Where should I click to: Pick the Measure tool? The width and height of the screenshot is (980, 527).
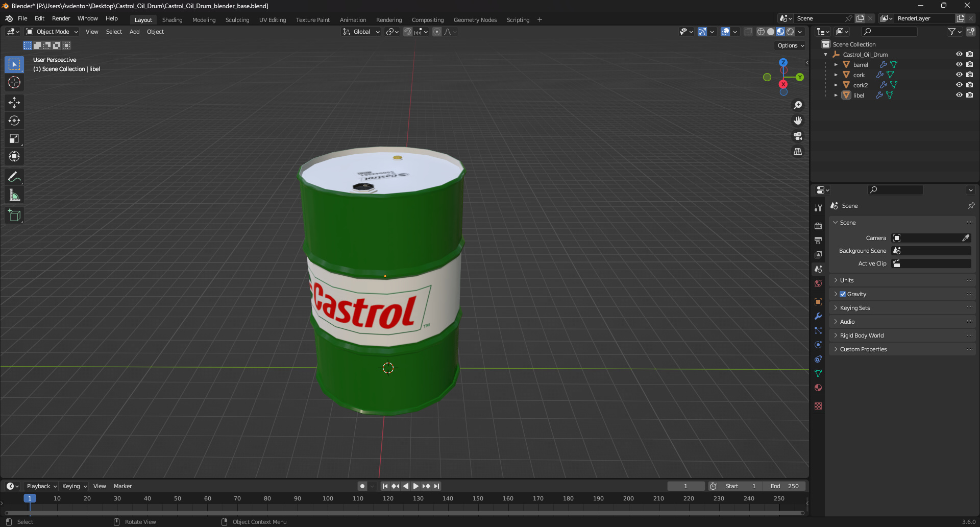14,195
